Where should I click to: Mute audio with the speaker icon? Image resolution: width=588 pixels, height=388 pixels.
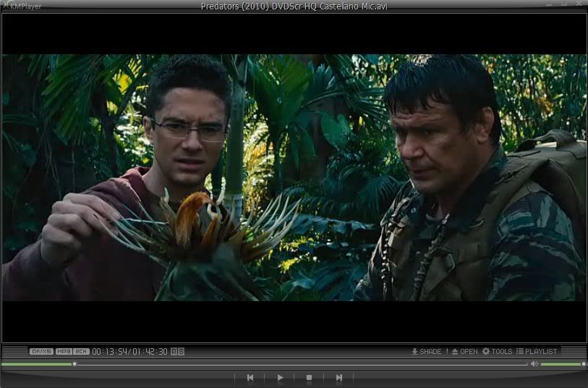(534, 363)
